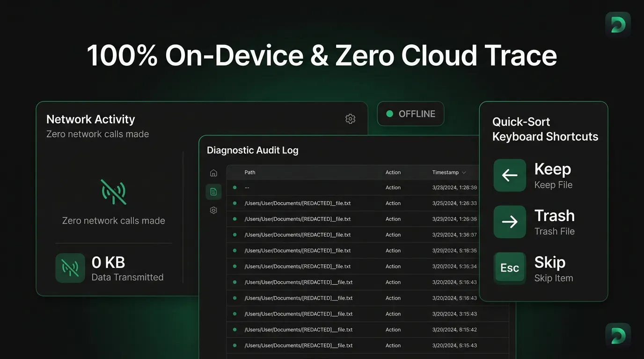Click the no-signal icon beside 0 KB

pos(70,268)
